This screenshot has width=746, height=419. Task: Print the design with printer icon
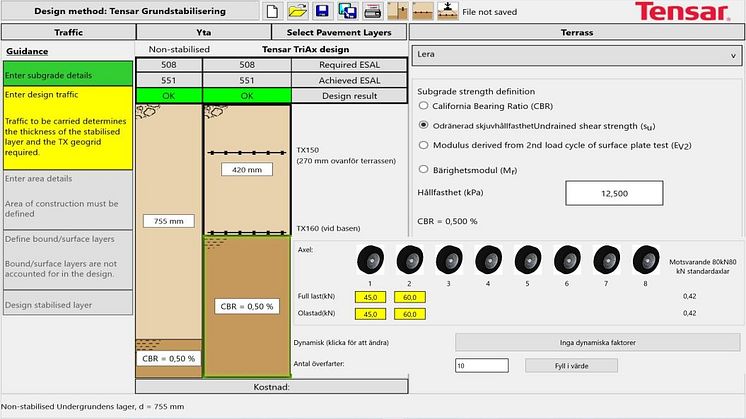[x=372, y=11]
